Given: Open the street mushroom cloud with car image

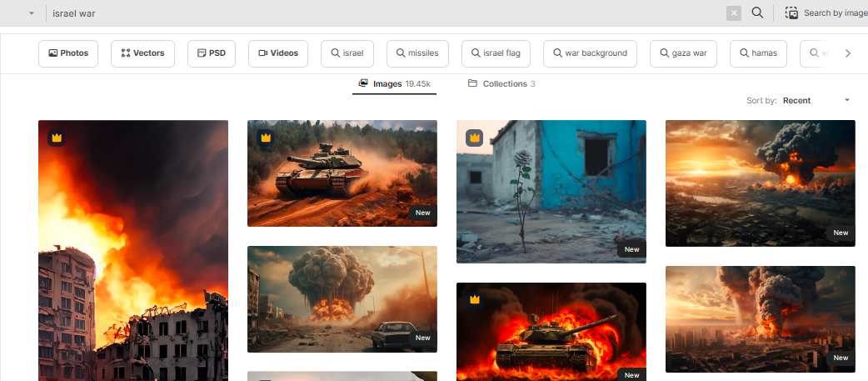Looking at the screenshot, I should 342,299.
